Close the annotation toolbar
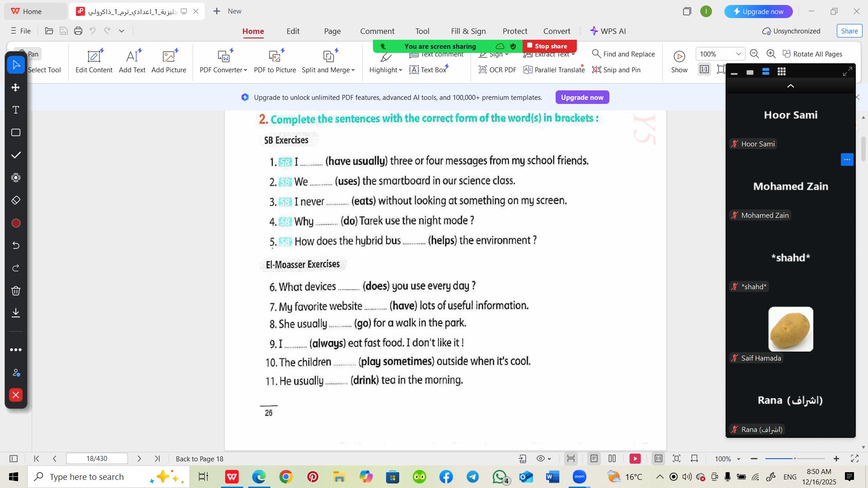Screen dimensions: 868x488 coord(16,395)
